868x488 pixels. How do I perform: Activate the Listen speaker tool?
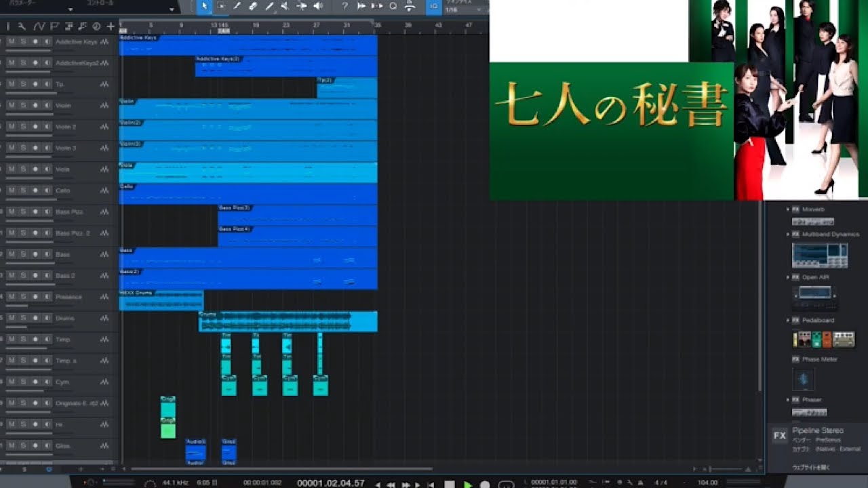pos(318,6)
